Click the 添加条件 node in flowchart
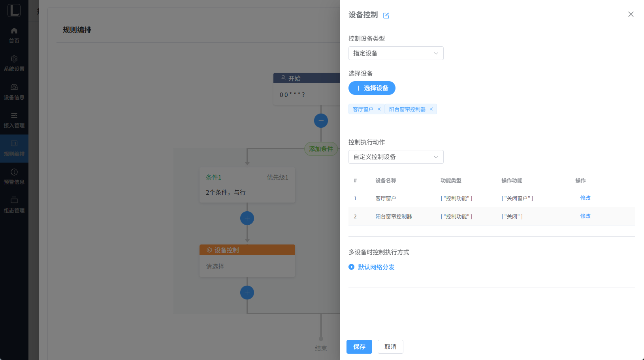The height and width of the screenshot is (360, 644). tap(321, 149)
